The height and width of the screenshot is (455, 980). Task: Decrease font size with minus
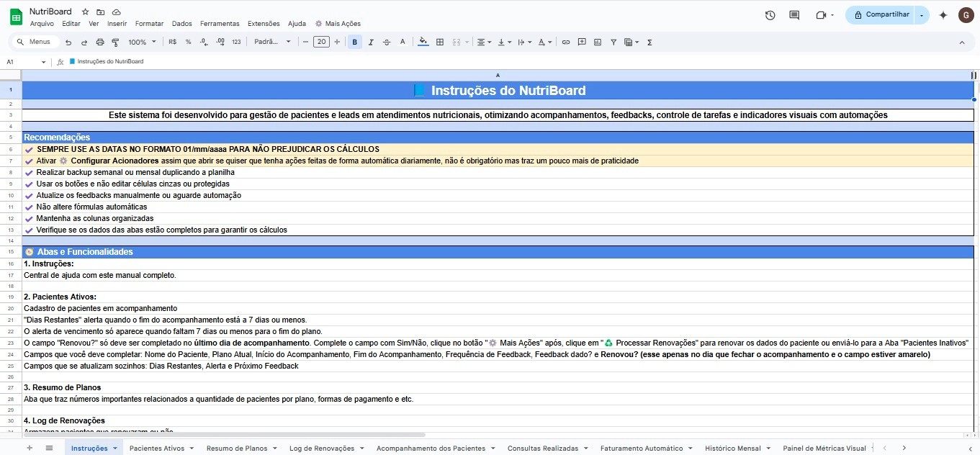point(305,42)
